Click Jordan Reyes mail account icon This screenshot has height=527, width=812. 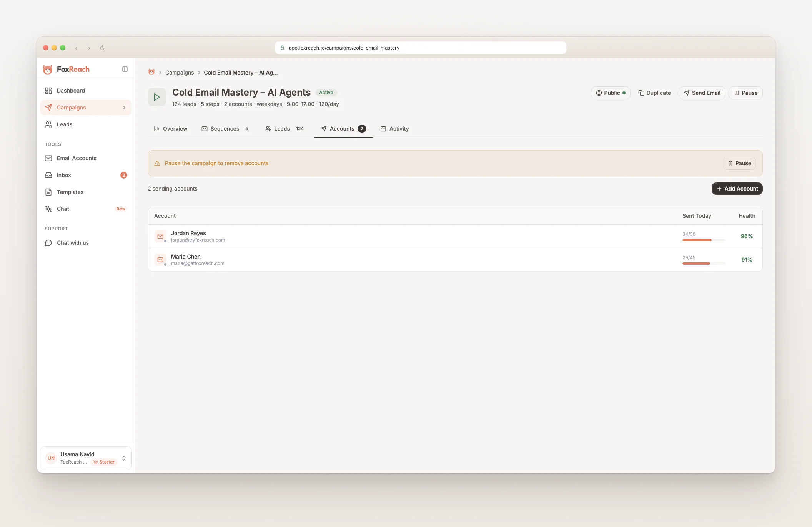pos(160,236)
